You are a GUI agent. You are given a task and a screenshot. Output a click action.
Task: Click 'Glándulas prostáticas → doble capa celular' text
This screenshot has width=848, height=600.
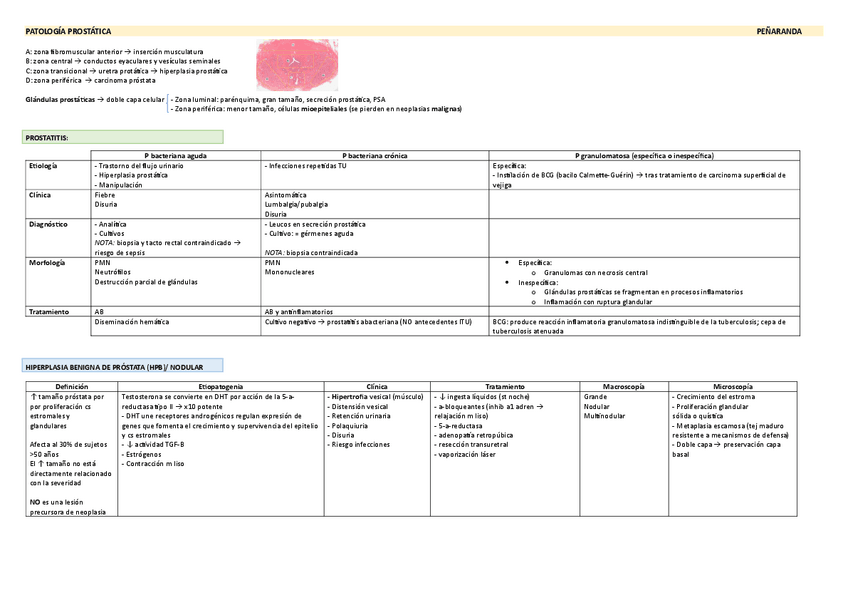click(95, 100)
